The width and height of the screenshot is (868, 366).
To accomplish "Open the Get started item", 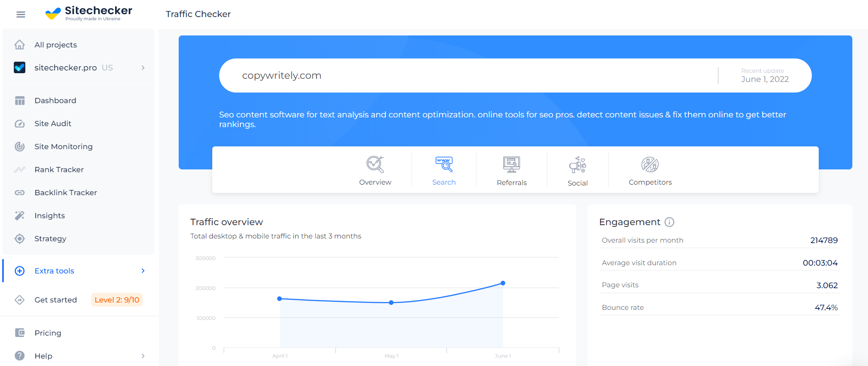I will [x=56, y=300].
